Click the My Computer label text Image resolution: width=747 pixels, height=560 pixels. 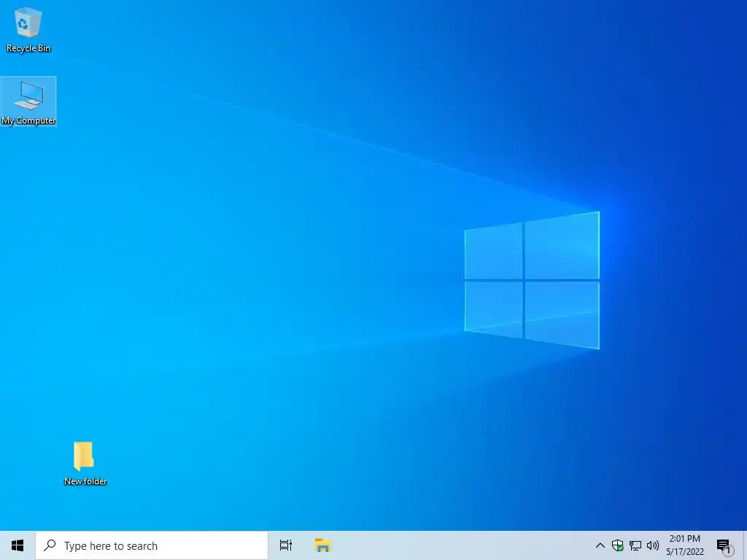pyautogui.click(x=28, y=120)
